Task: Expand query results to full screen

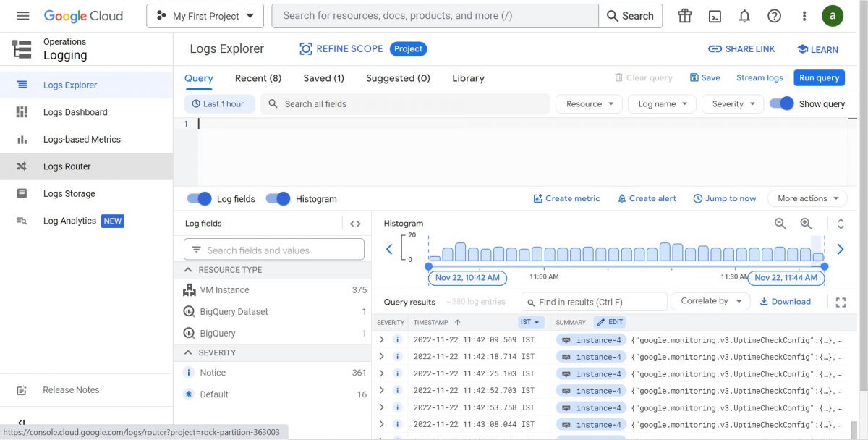Action: click(x=841, y=301)
